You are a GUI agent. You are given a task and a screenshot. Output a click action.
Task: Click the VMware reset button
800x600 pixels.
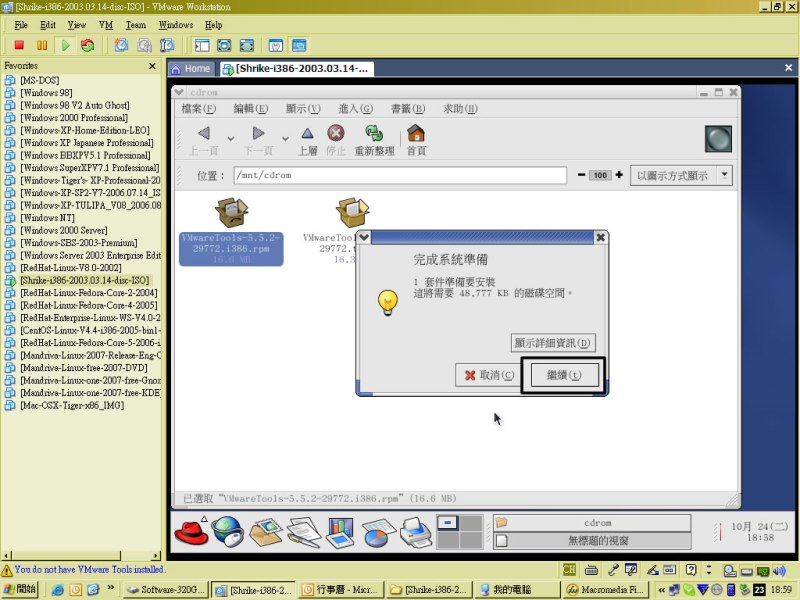(88, 45)
